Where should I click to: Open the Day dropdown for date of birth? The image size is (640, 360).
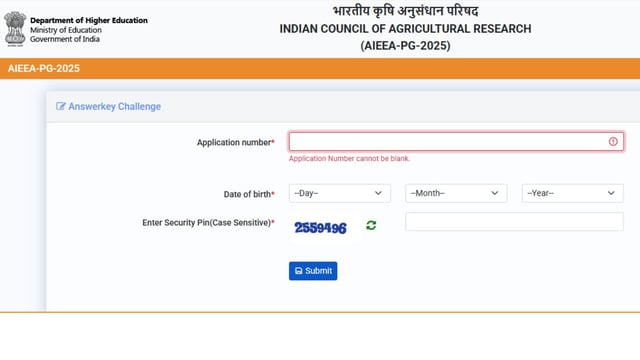pos(340,193)
